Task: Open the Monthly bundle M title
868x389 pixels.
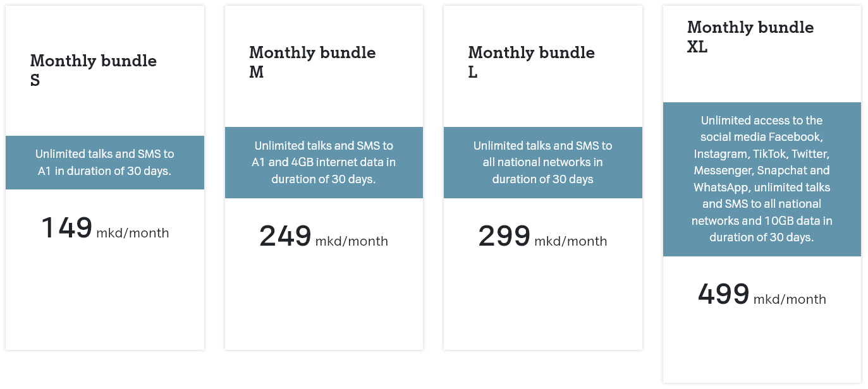Action: pyautogui.click(x=312, y=62)
